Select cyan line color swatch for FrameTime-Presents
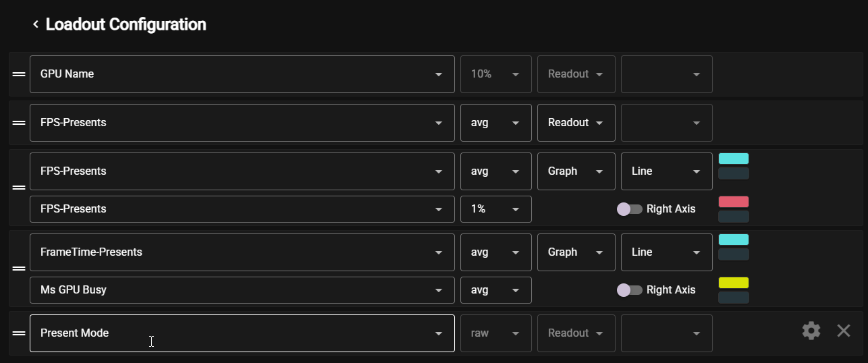 [x=734, y=240]
